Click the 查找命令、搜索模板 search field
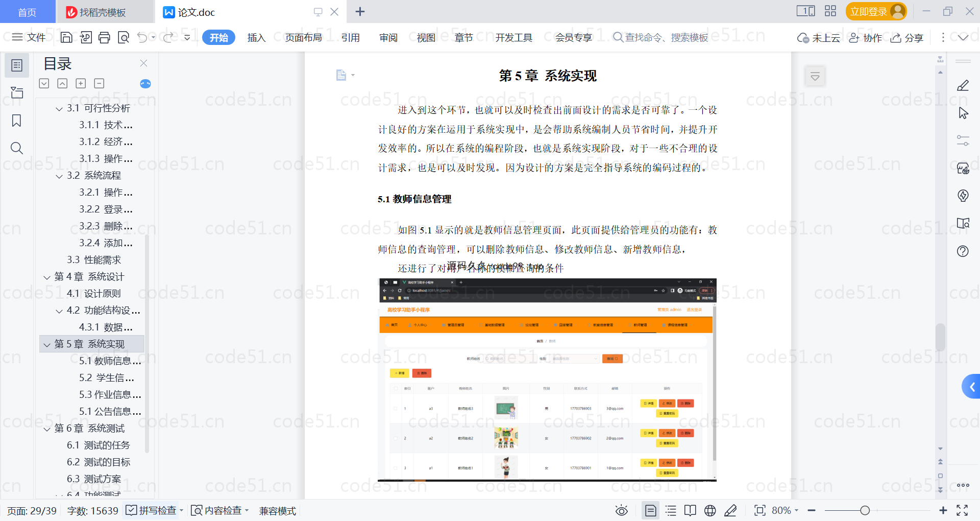 [x=660, y=37]
